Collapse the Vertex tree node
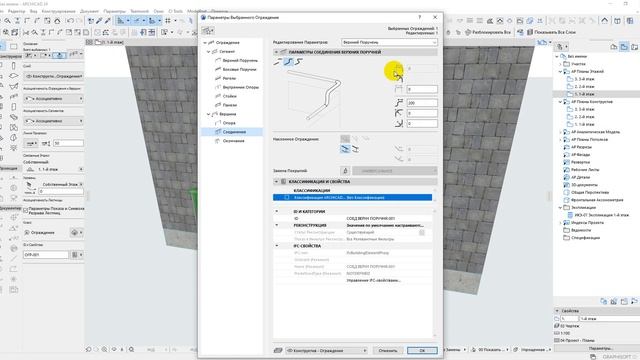The width and height of the screenshot is (640, 360). [x=209, y=114]
